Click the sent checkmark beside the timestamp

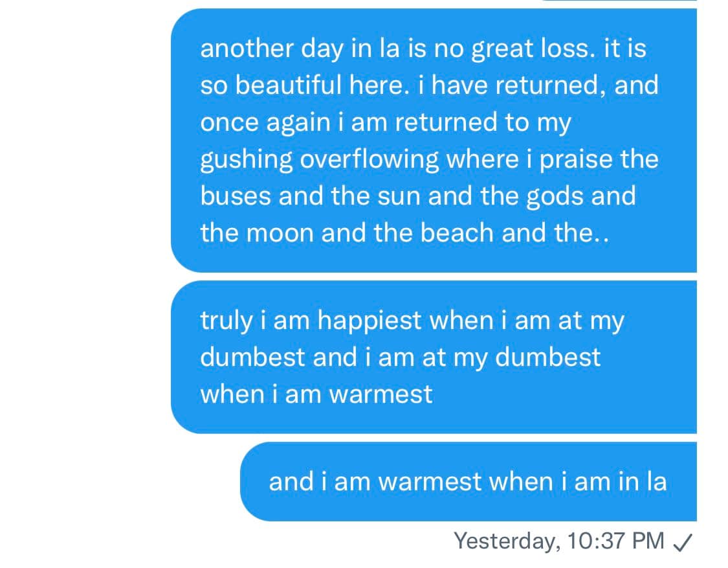pos(685,541)
